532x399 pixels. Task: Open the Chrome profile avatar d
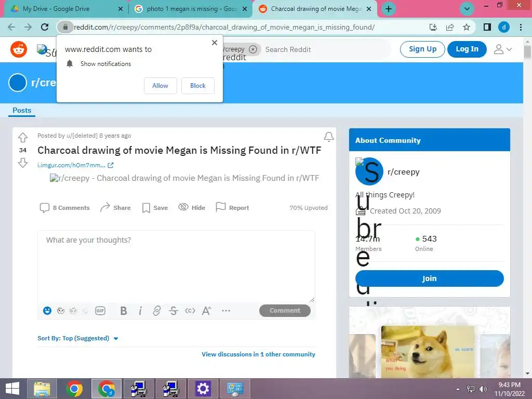(x=504, y=27)
